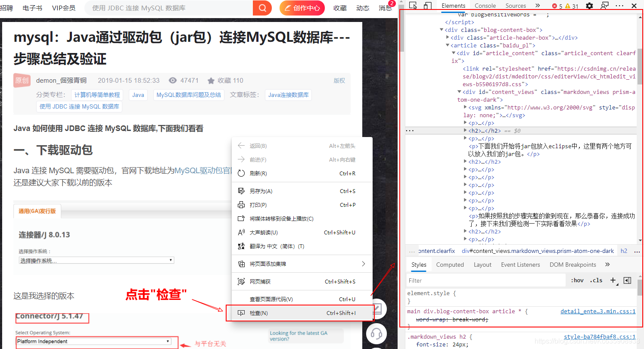The width and height of the screenshot is (644, 349).
Task: Open the Platform Independent dropdown
Action: pyautogui.click(x=93, y=341)
